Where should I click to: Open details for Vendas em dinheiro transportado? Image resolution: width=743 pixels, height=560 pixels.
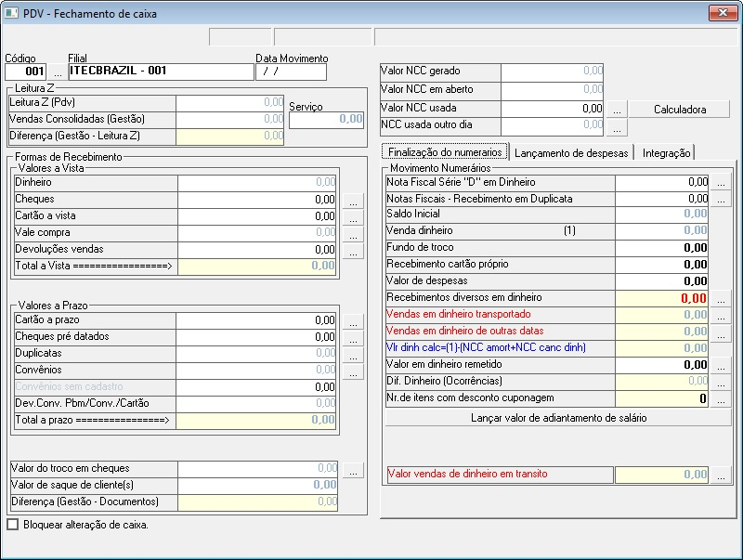(721, 315)
